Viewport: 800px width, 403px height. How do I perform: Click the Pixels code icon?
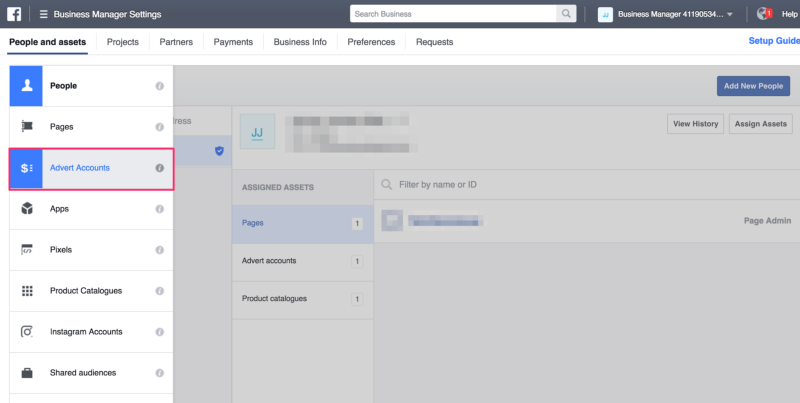(x=27, y=249)
